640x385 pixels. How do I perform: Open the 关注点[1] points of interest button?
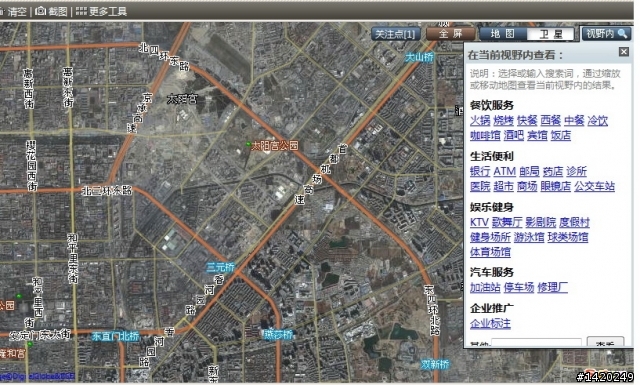click(395, 34)
